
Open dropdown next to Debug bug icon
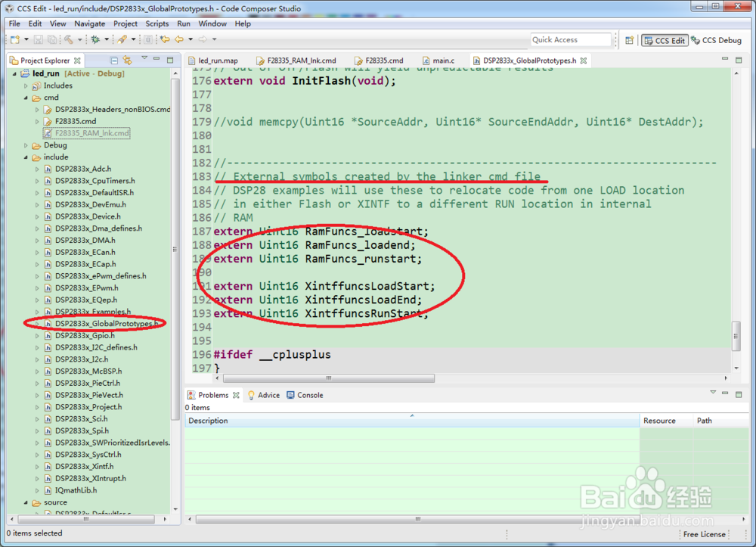[x=107, y=39]
